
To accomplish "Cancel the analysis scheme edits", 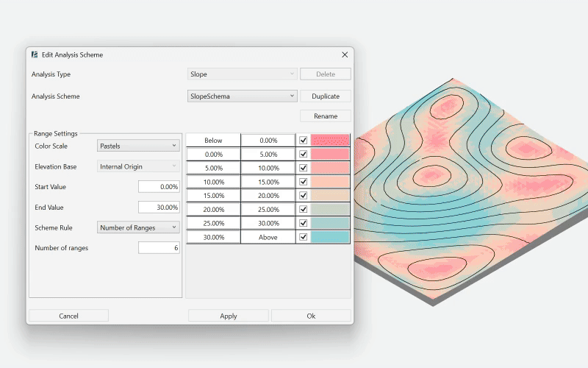I will [x=68, y=316].
